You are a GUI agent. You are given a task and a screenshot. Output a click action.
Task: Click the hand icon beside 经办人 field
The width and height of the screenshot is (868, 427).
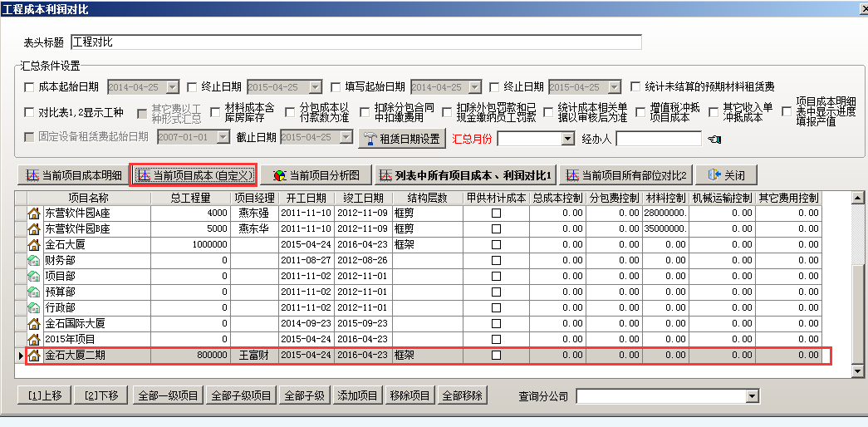pos(714,140)
